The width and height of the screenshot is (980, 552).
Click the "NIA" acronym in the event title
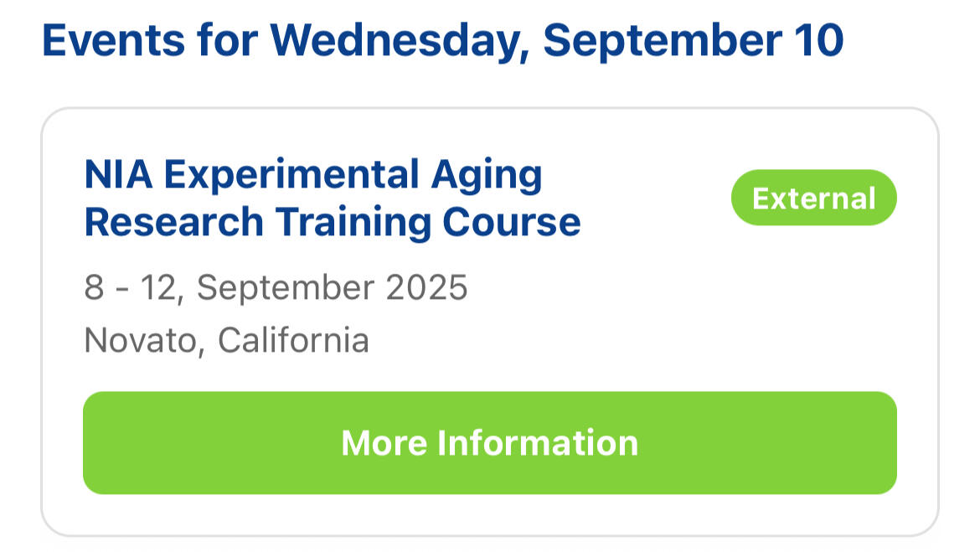(118, 175)
